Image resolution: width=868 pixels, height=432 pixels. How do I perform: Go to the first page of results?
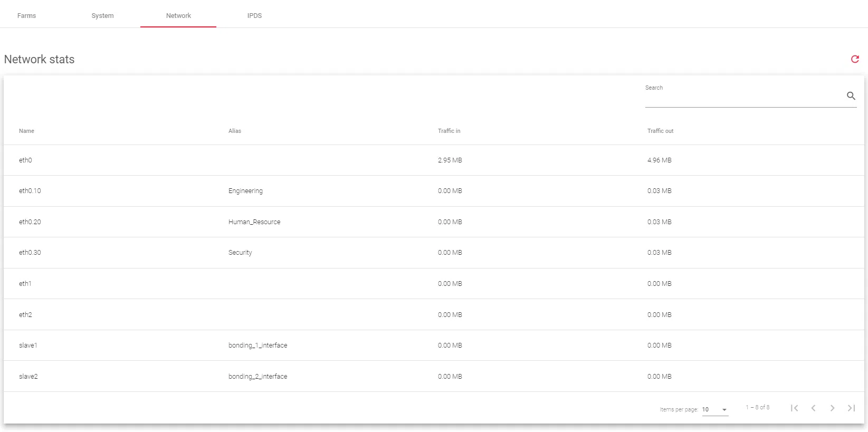(794, 408)
